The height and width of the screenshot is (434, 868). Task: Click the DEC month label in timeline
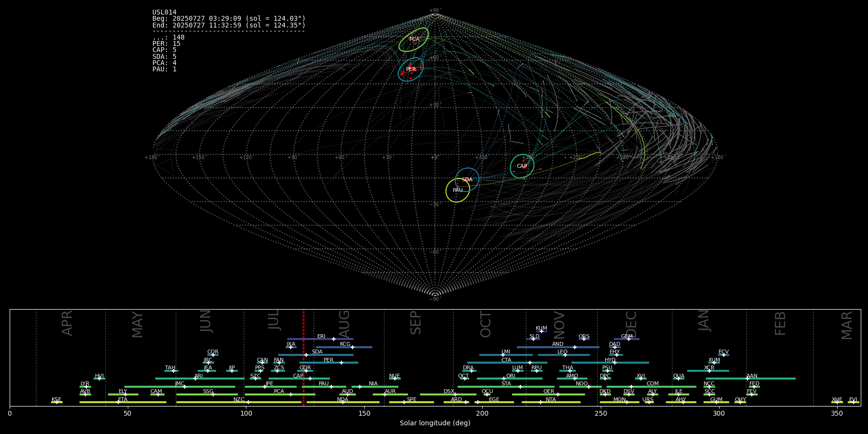coord(631,324)
